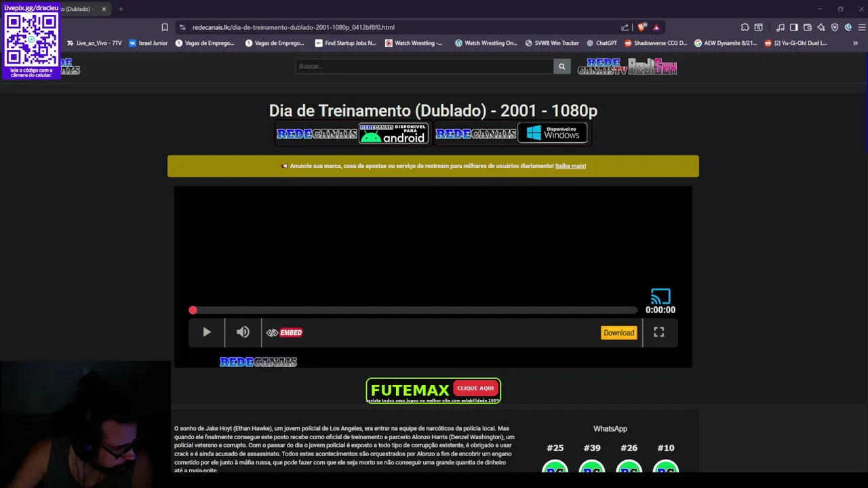Open site settings icon left of URL
The height and width of the screenshot is (488, 868).
tap(182, 27)
